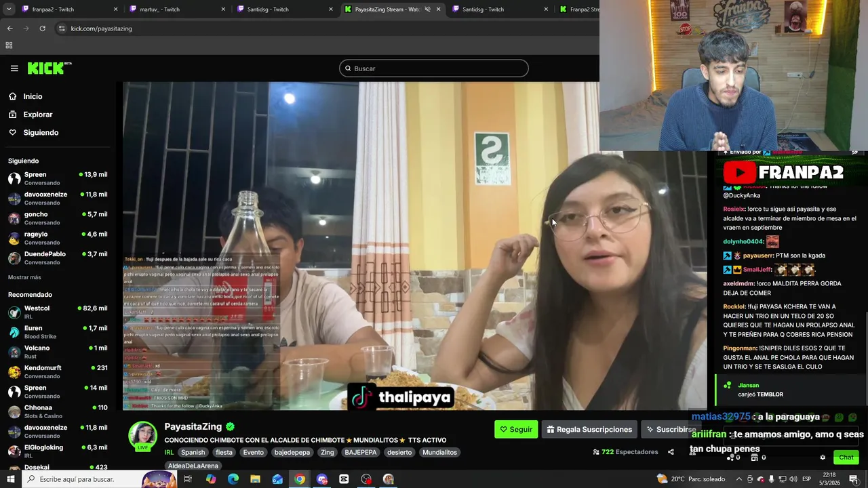This screenshot has height=488, width=868.
Task: Open rageylo channel in sidebar
Action: tap(58, 238)
